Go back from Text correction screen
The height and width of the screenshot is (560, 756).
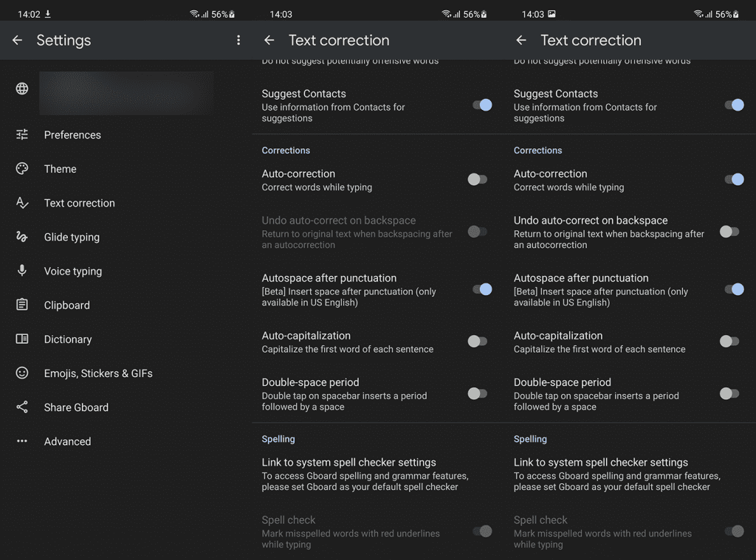[x=269, y=41]
